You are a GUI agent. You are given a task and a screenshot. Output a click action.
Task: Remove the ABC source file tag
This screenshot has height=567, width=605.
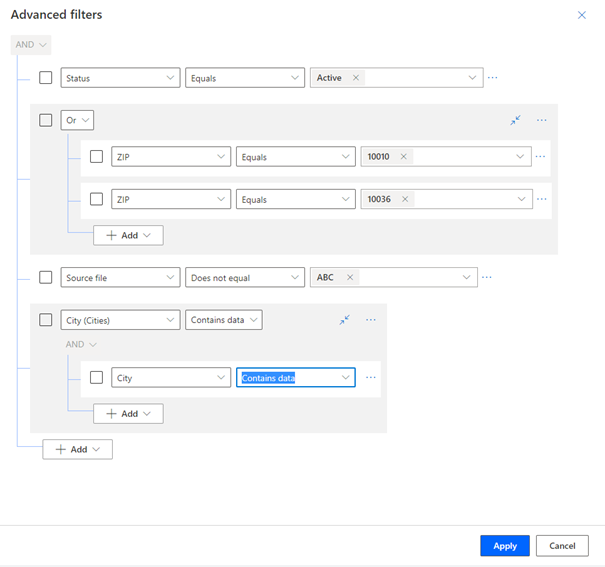[x=350, y=277]
